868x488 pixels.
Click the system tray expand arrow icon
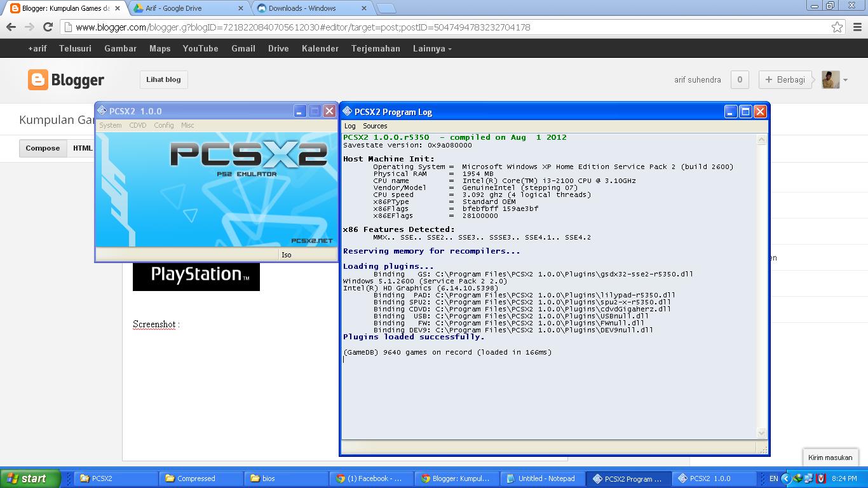(x=786, y=478)
